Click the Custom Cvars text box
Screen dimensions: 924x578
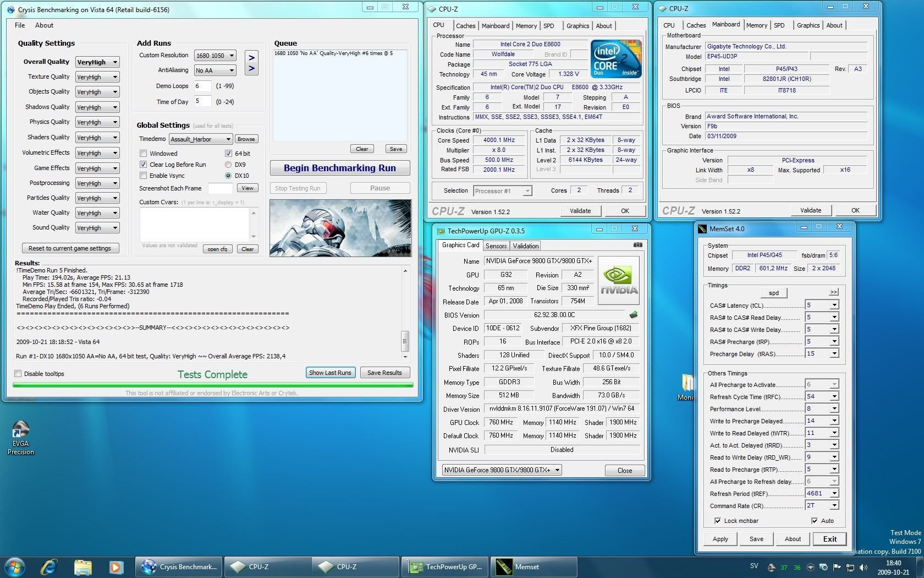click(x=195, y=224)
